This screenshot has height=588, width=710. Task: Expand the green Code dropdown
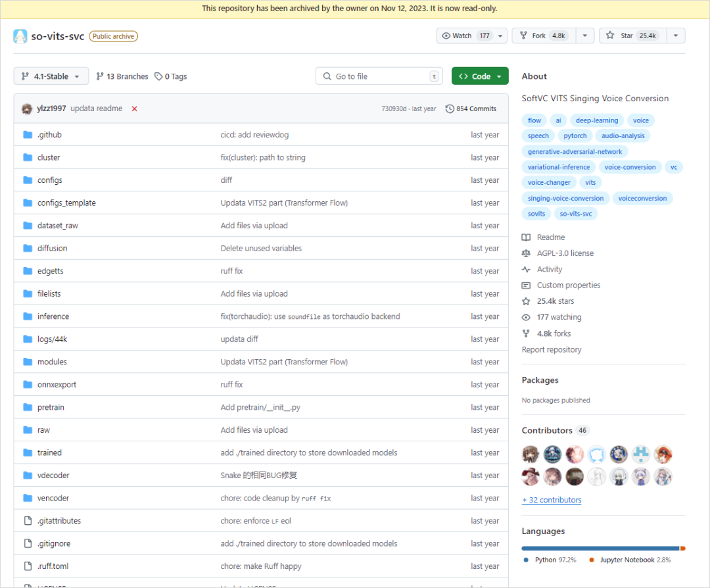pyautogui.click(x=480, y=76)
